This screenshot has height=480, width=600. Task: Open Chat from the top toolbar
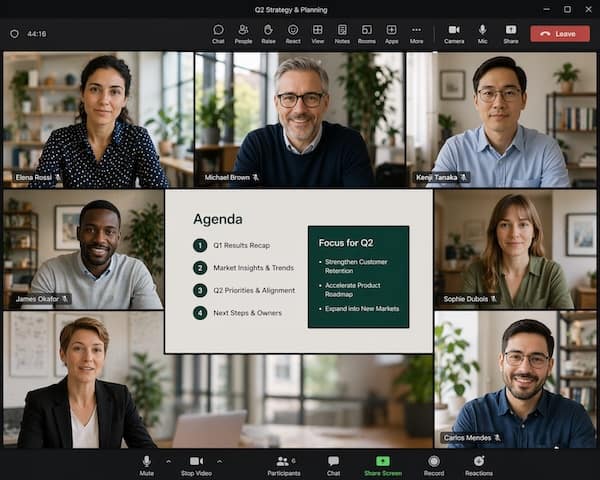pos(218,34)
